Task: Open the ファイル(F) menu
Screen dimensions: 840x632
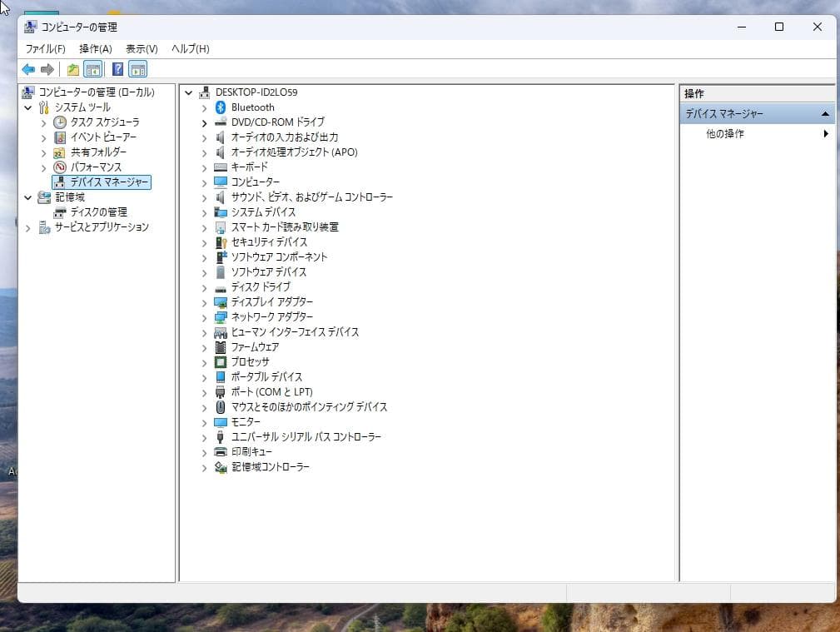Action: click(x=46, y=49)
